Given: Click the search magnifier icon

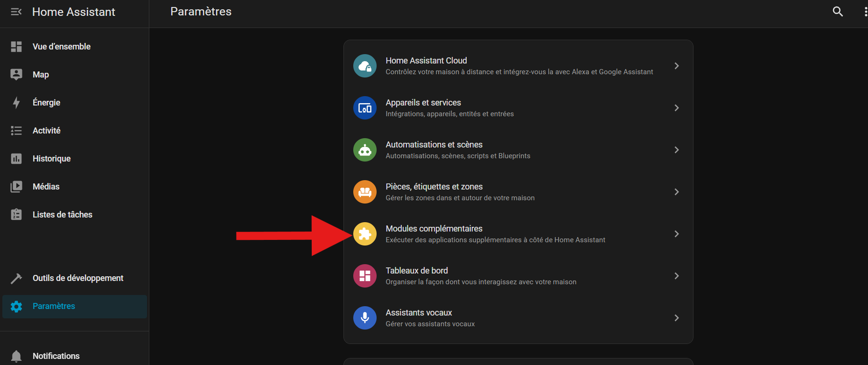Looking at the screenshot, I should 838,12.
